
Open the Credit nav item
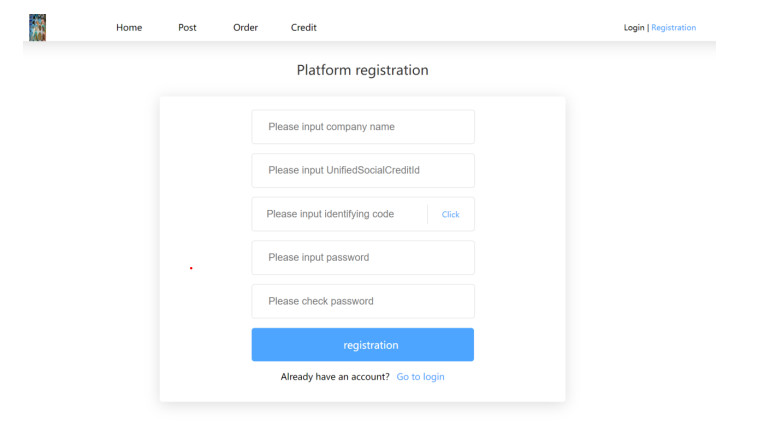pyautogui.click(x=304, y=28)
